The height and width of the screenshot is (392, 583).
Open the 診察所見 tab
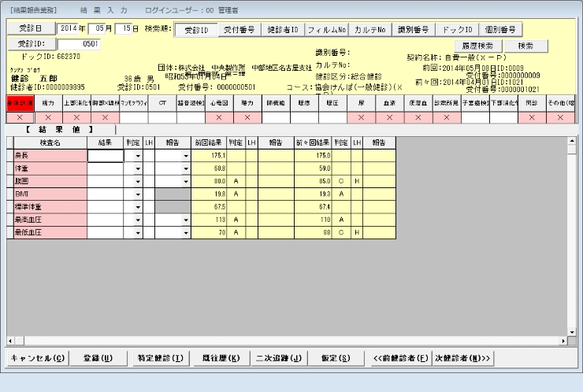click(x=447, y=103)
